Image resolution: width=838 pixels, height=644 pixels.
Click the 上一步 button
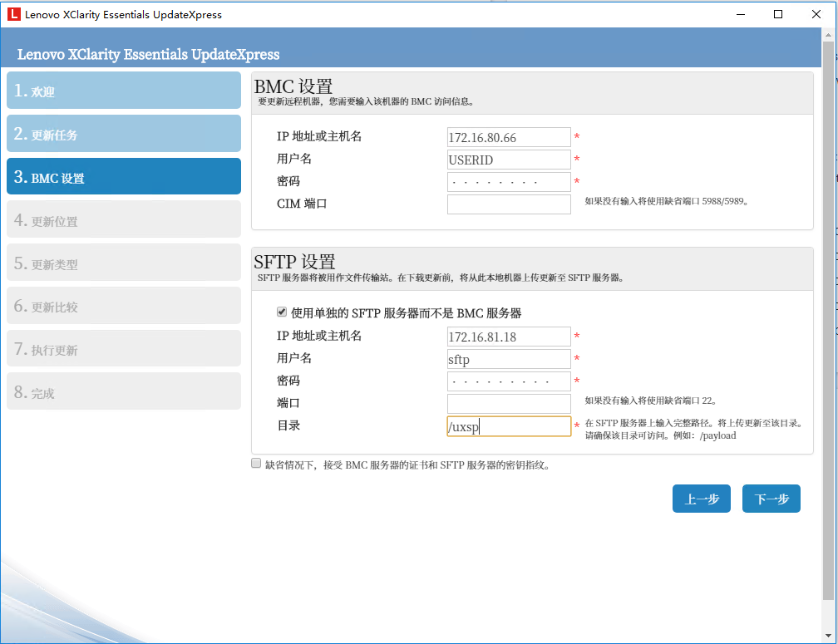pos(701,499)
